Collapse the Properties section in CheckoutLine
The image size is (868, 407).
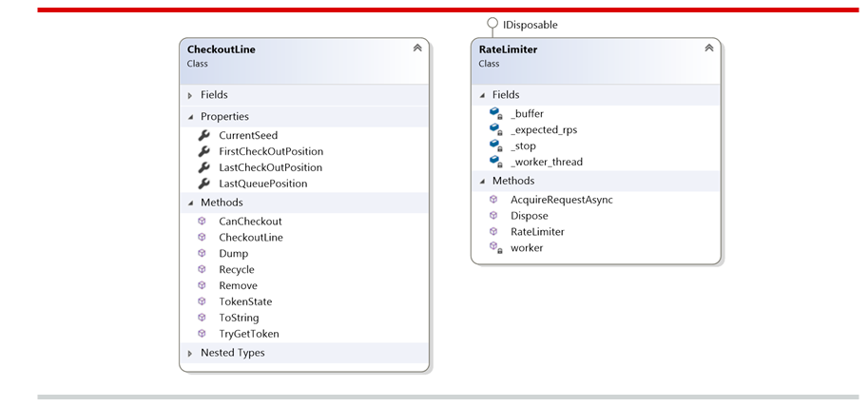pos(190,117)
